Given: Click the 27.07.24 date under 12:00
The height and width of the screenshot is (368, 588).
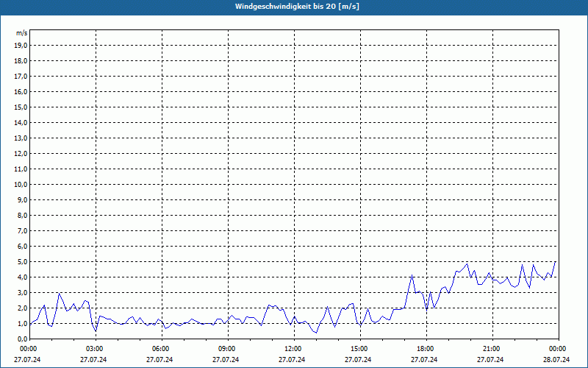Looking at the screenshot, I should pyautogui.click(x=292, y=359).
